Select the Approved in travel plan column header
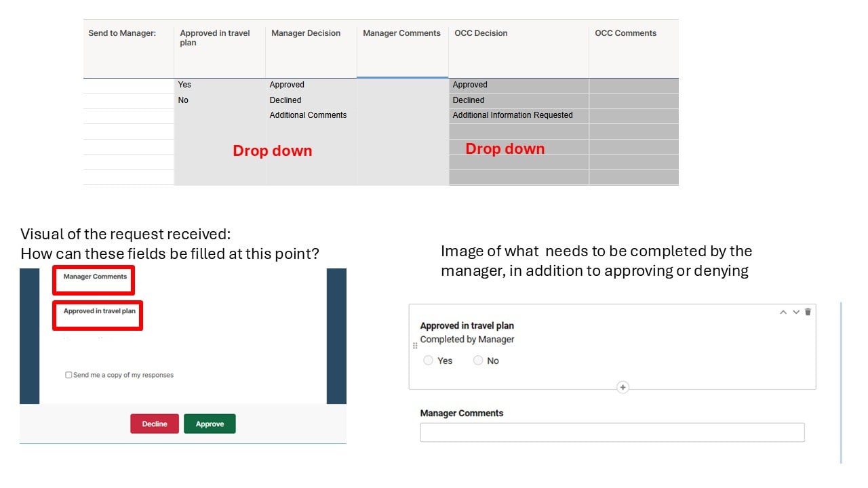 [x=220, y=49]
